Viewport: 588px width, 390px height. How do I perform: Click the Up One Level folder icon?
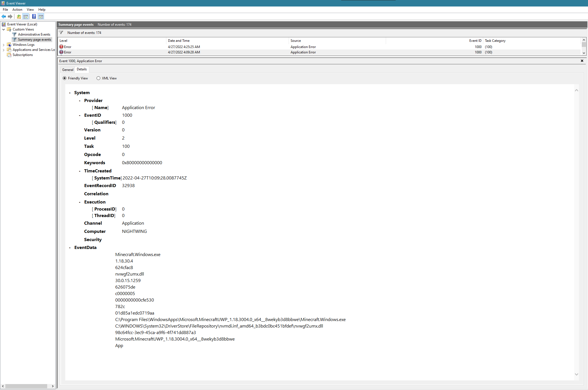coord(19,16)
